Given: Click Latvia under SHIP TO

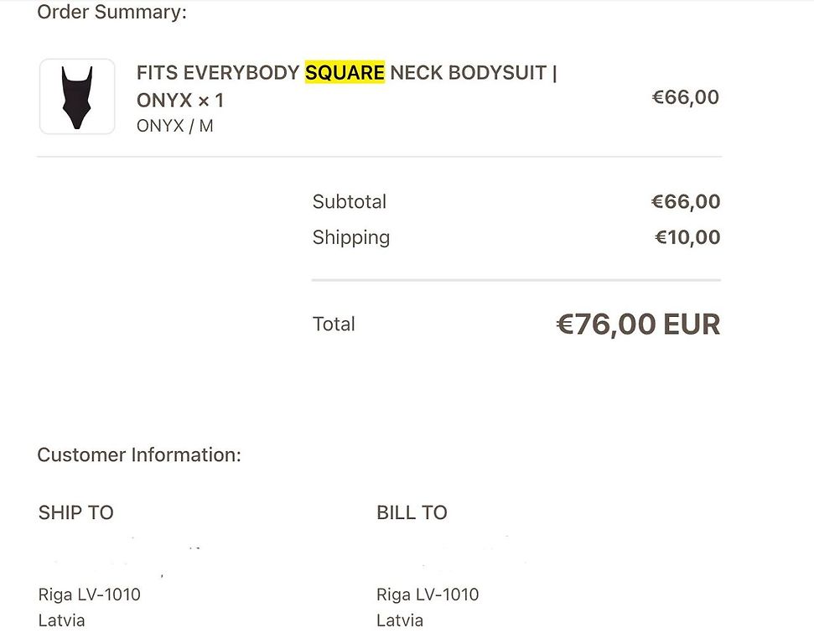Looking at the screenshot, I should click(x=61, y=621).
